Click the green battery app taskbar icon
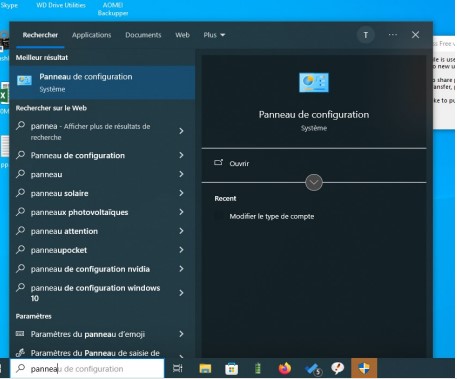 pyautogui.click(x=258, y=368)
